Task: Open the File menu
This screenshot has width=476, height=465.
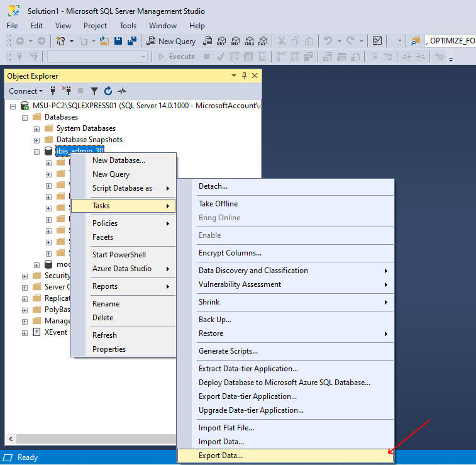Action: point(12,26)
